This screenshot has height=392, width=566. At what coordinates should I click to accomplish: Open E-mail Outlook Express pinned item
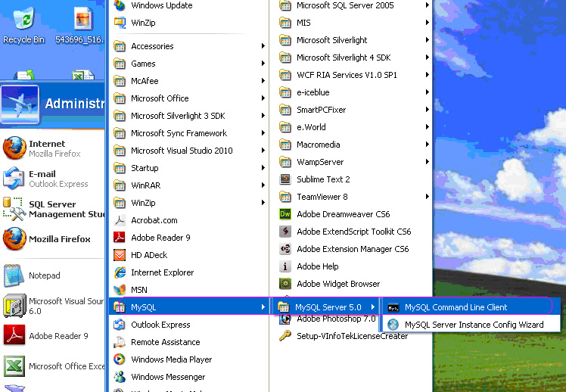pos(52,179)
